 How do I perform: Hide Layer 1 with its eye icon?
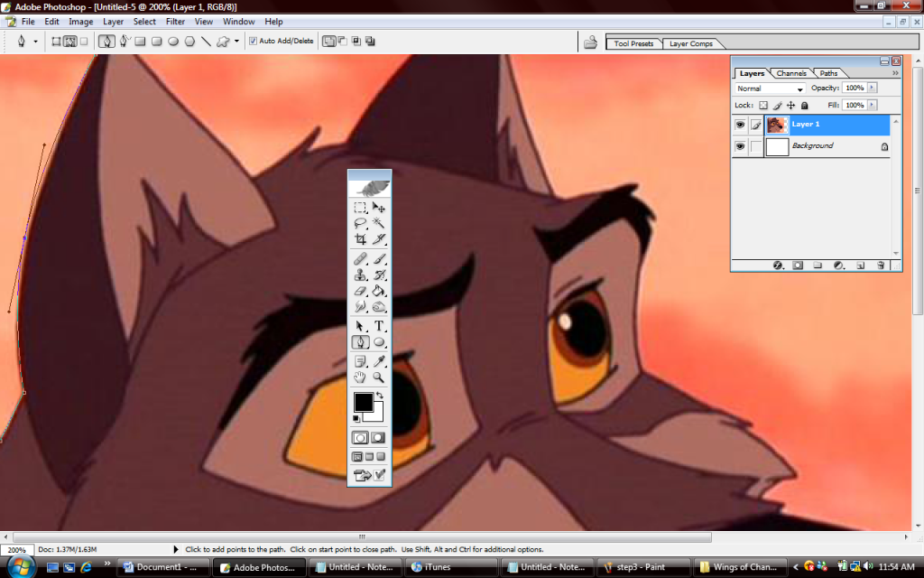tap(740, 125)
